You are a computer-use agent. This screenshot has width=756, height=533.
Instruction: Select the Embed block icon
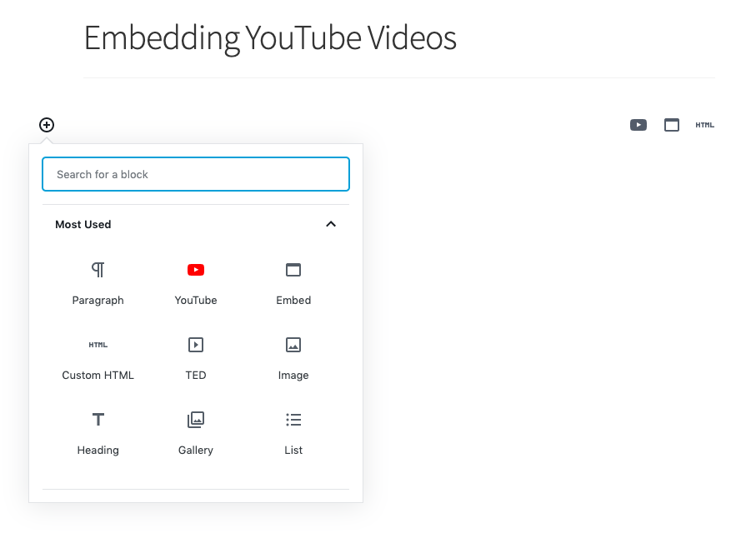293,270
